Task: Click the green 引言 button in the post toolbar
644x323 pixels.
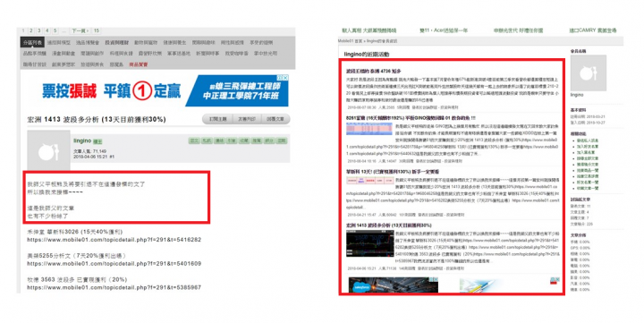Action: [x=232, y=140]
